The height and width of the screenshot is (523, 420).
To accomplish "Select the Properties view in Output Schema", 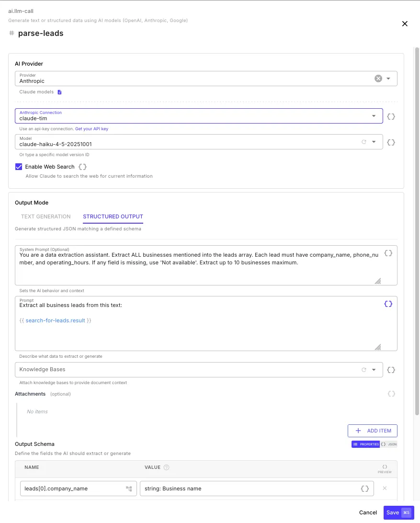I will [x=365, y=444].
